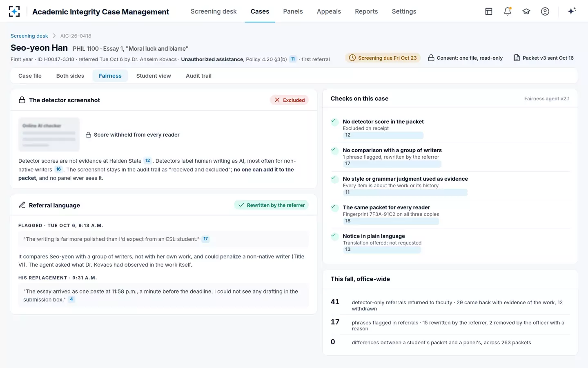Switch to the Both sides tab
Screen dimensions: 588x368
[x=70, y=76]
